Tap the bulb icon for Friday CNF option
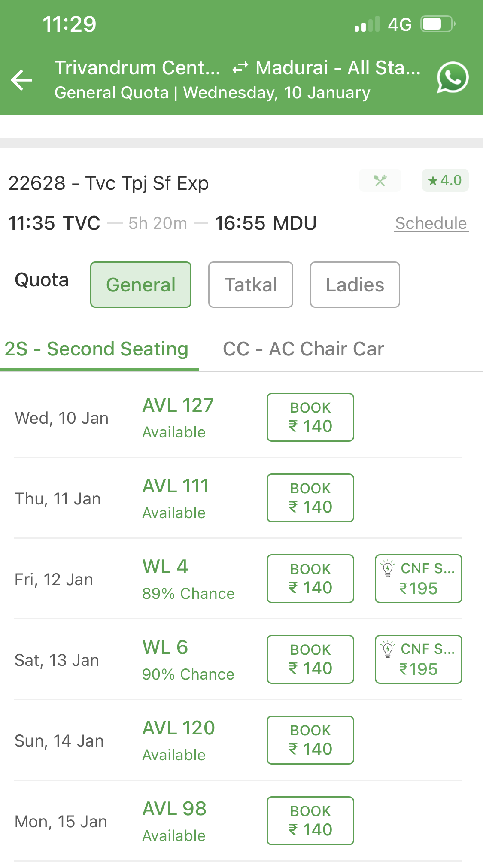 tap(388, 568)
